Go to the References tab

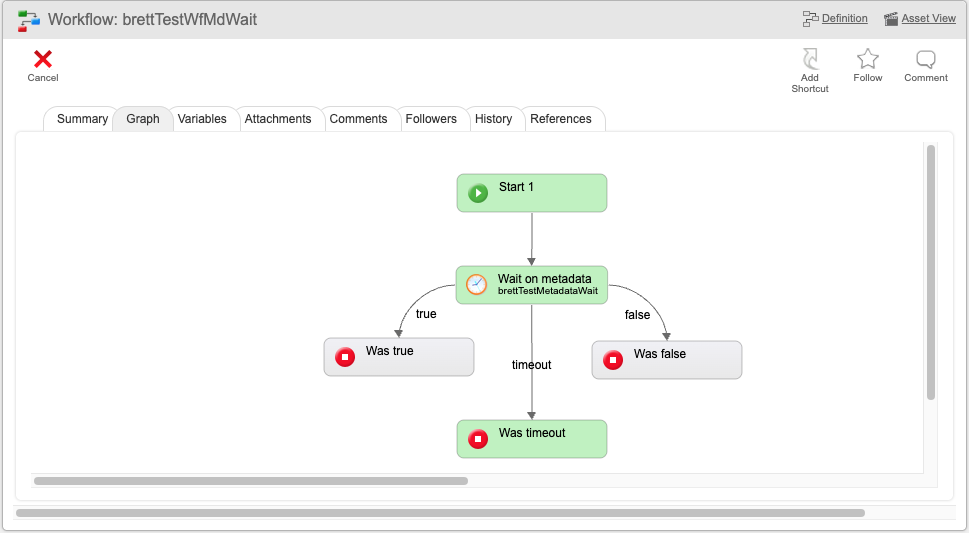point(561,119)
